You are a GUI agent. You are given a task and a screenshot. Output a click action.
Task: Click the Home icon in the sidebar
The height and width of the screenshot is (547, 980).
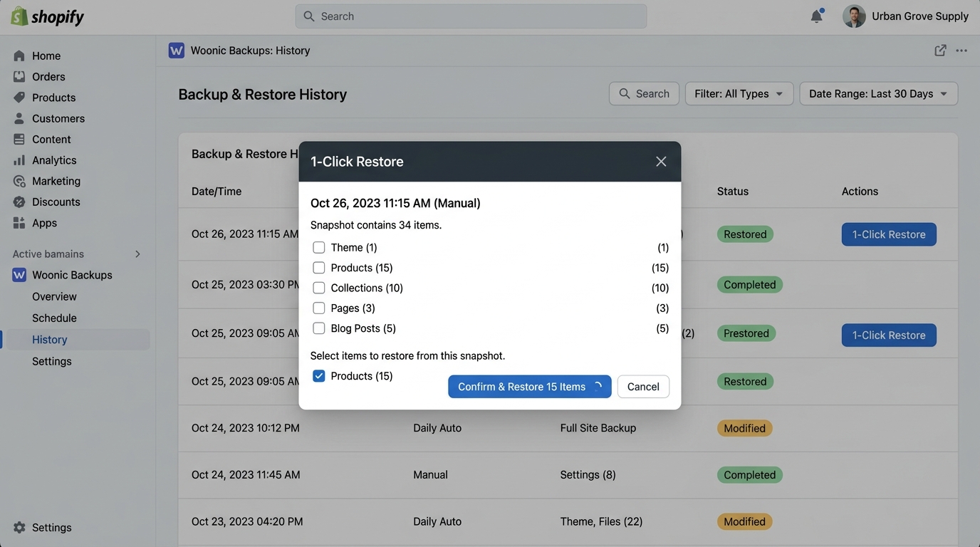click(x=19, y=56)
